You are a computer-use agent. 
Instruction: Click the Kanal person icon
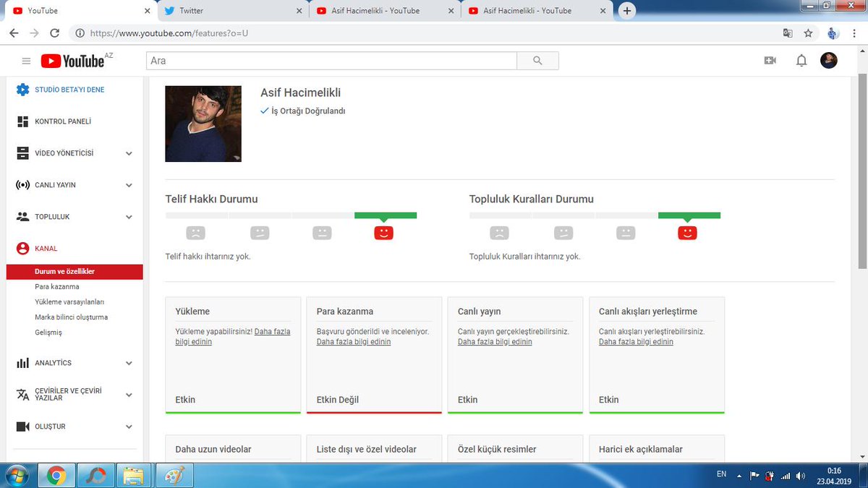pyautogui.click(x=22, y=249)
